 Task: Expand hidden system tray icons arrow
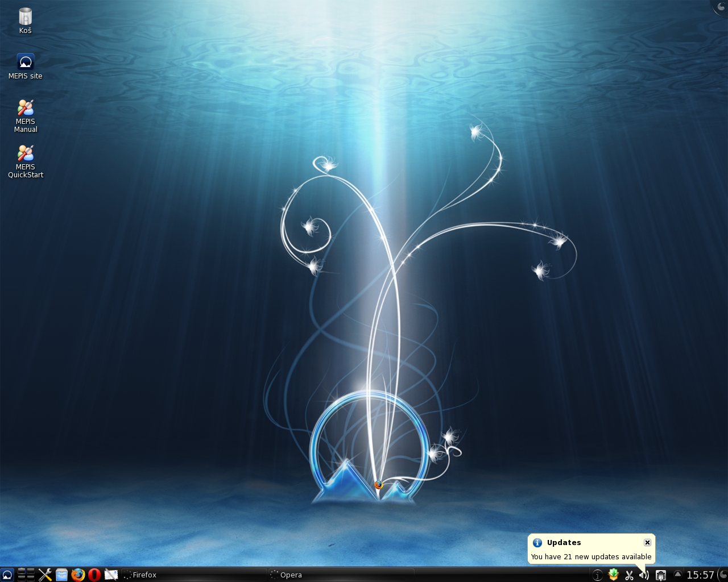677,574
